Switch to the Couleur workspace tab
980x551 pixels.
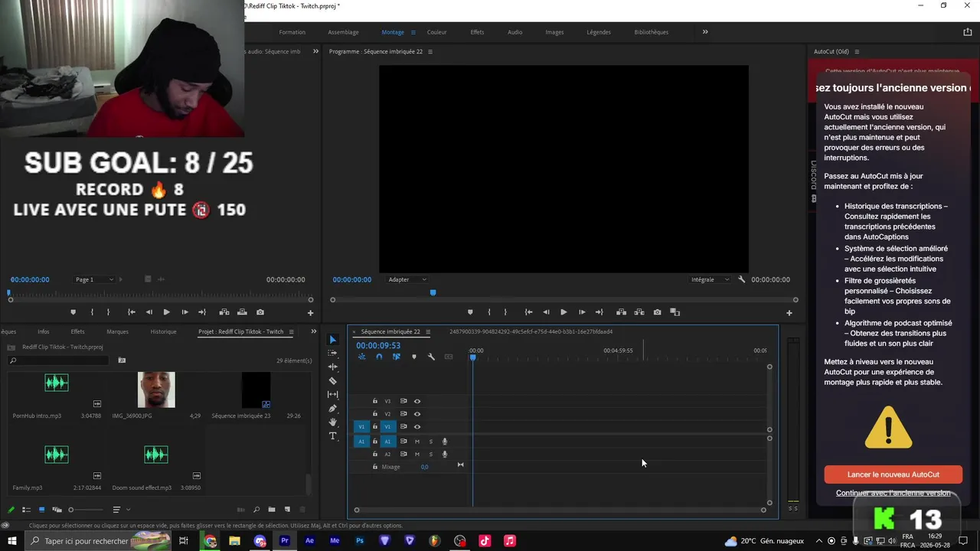[436, 32]
